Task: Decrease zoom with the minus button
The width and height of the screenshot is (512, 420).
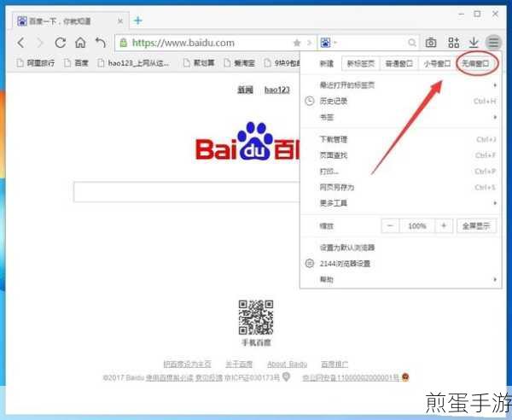Action: pyautogui.click(x=390, y=225)
